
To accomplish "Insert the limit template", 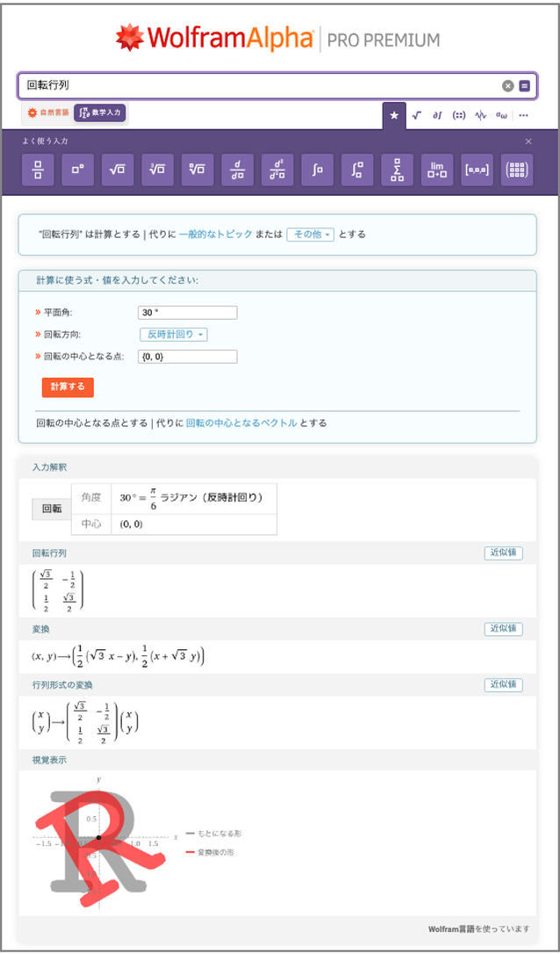I will (437, 170).
